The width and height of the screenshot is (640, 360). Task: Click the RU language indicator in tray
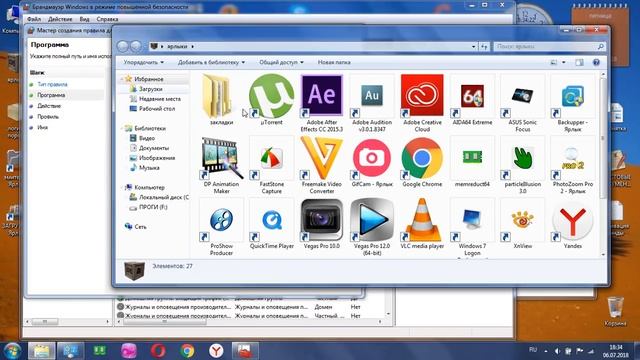point(533,350)
